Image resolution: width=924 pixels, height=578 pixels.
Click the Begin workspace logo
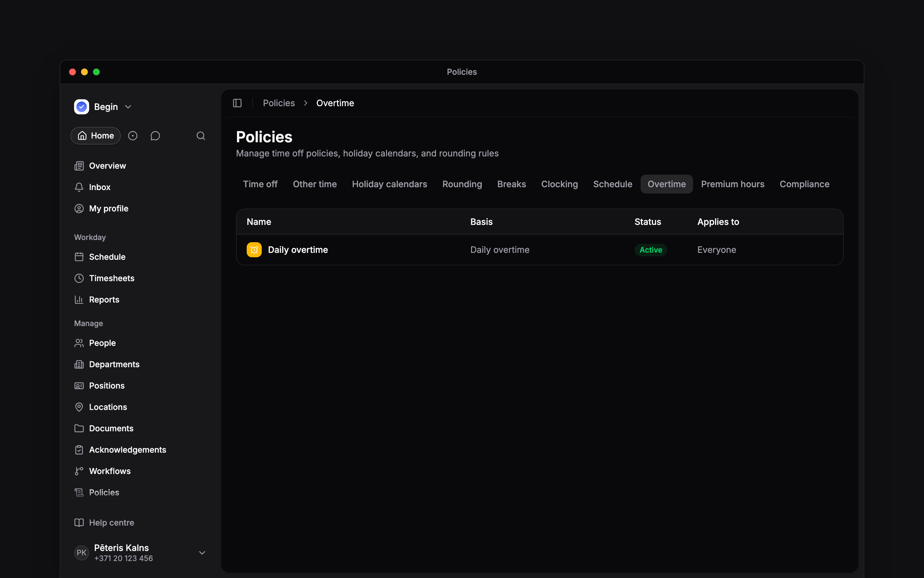coord(81,107)
